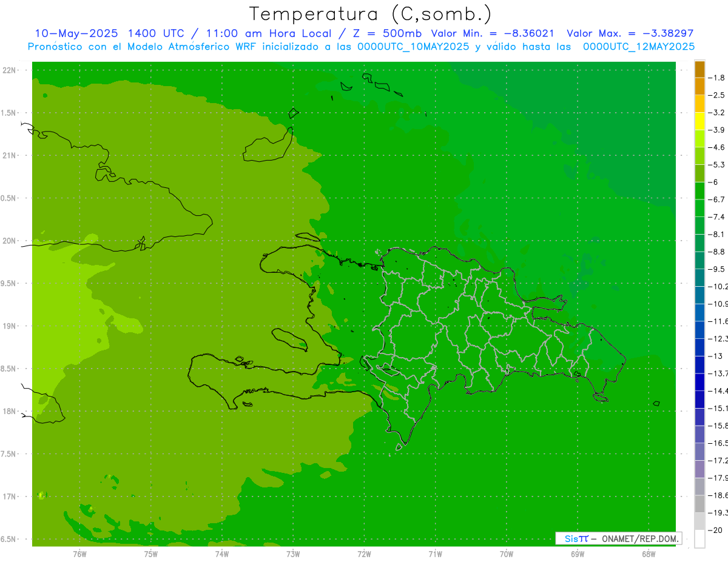Click the '21N' latitude label
728x562 pixels.
9,156
